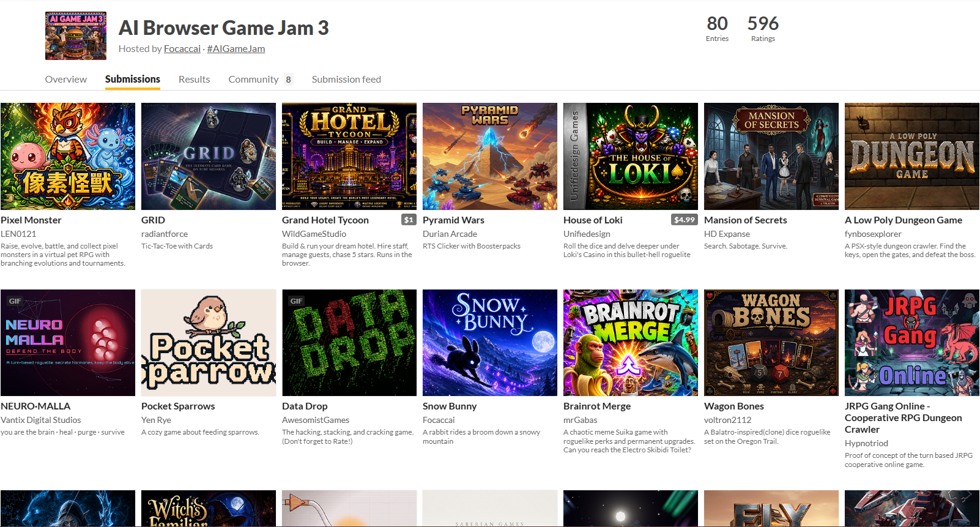Open the Snow Bunny cover thumbnail
Image resolution: width=980 pixels, height=527 pixels.
(490, 343)
